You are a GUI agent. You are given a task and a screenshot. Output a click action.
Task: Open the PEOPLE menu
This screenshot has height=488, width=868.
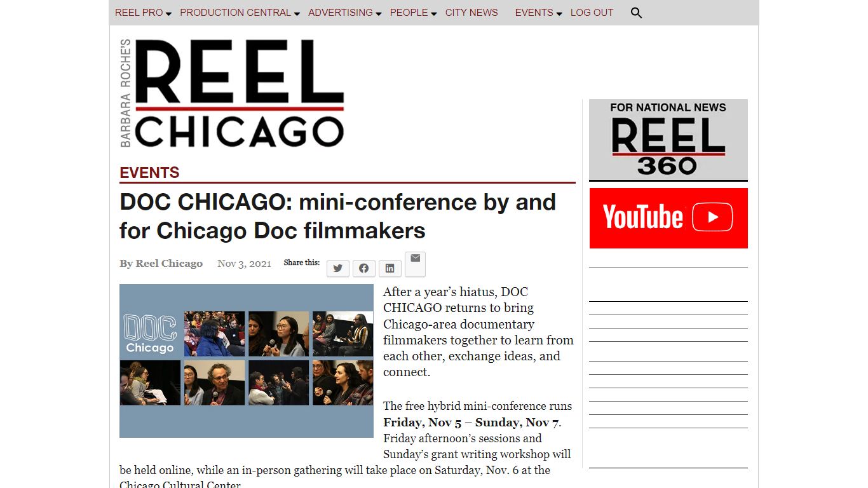tap(409, 13)
